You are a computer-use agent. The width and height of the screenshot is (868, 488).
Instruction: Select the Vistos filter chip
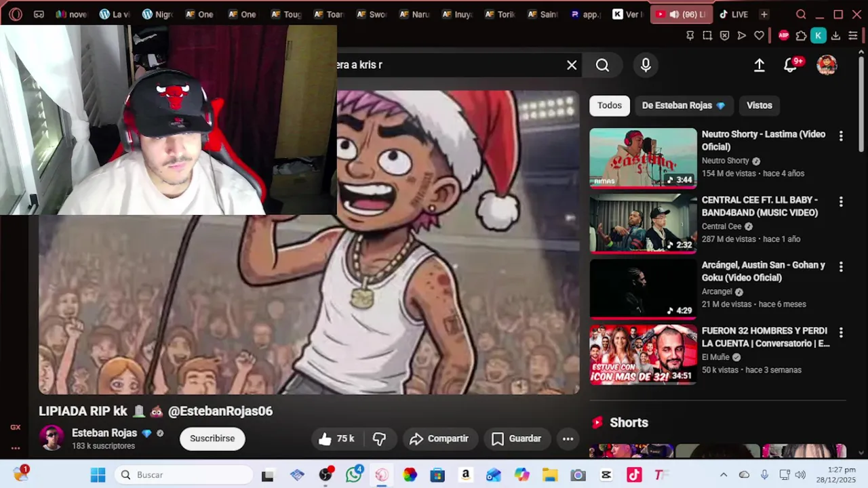pyautogui.click(x=759, y=105)
